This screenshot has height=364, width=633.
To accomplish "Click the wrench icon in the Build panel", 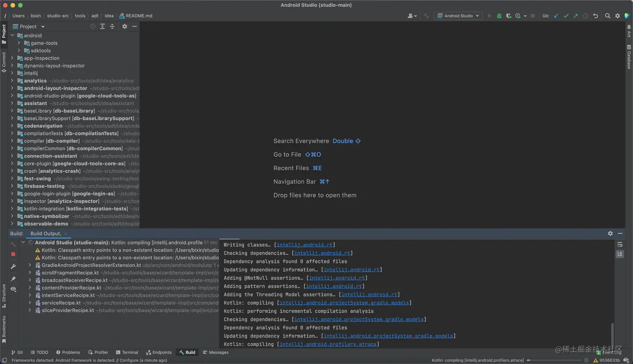I will (x=13, y=267).
